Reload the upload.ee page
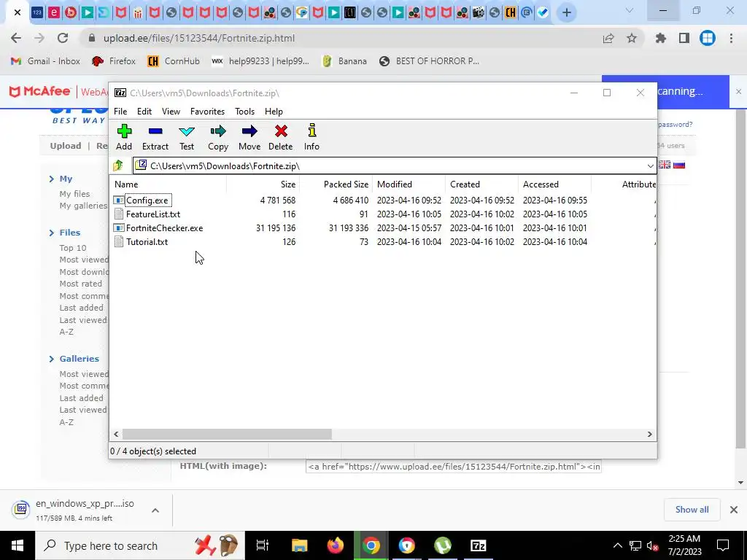This screenshot has height=560, width=747. pos(63,38)
